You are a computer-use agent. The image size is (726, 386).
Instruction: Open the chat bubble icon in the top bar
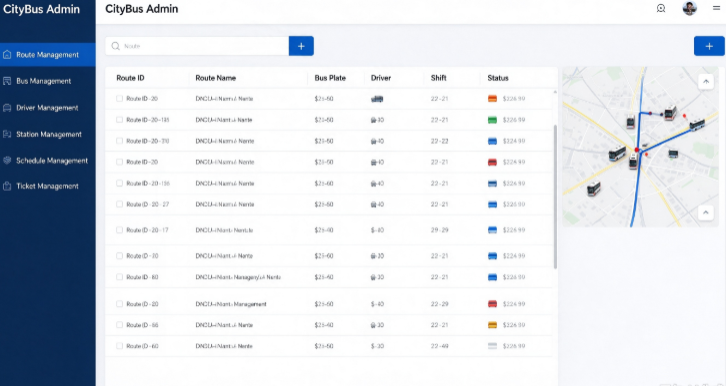tap(661, 8)
